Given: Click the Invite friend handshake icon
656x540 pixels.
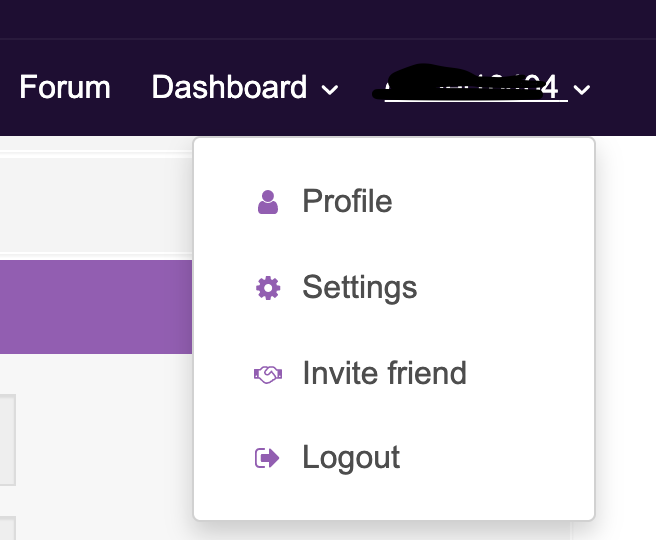Looking at the screenshot, I should [x=267, y=375].
